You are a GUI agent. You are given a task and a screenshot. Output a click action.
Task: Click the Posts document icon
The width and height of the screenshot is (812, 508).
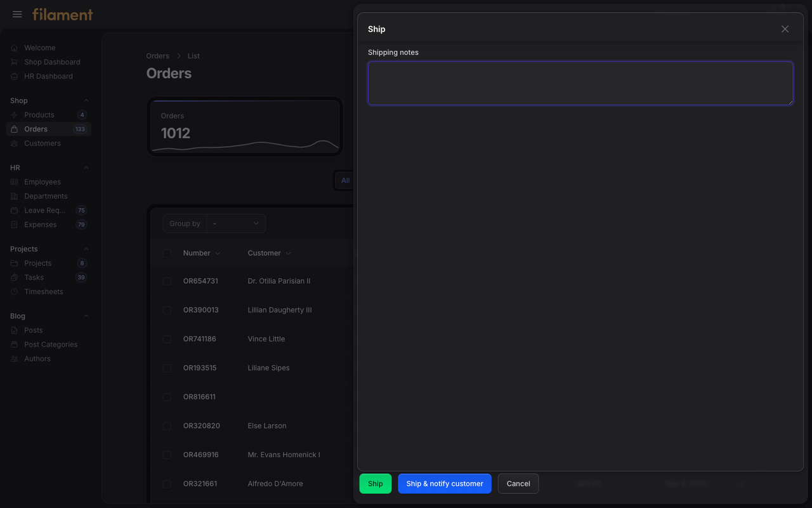[15, 330]
